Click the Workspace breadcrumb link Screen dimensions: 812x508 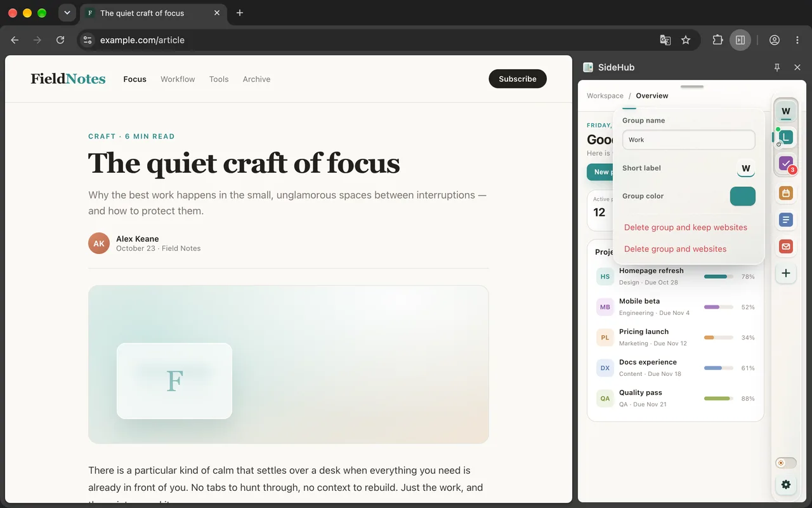[605, 96]
